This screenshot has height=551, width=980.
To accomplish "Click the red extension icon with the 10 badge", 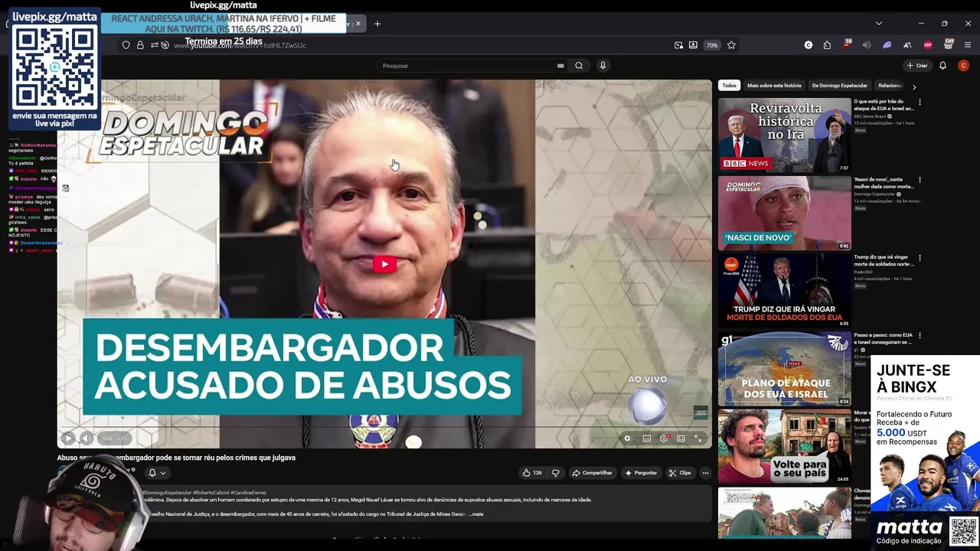I will [847, 44].
